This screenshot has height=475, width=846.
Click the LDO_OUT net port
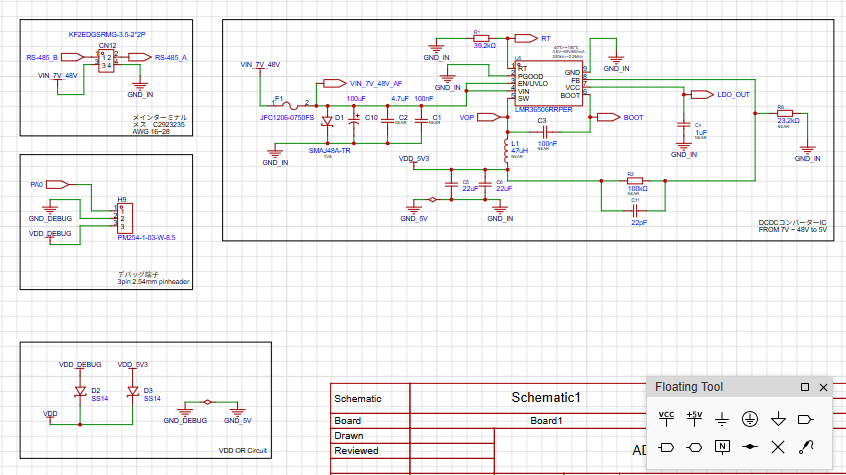point(728,95)
